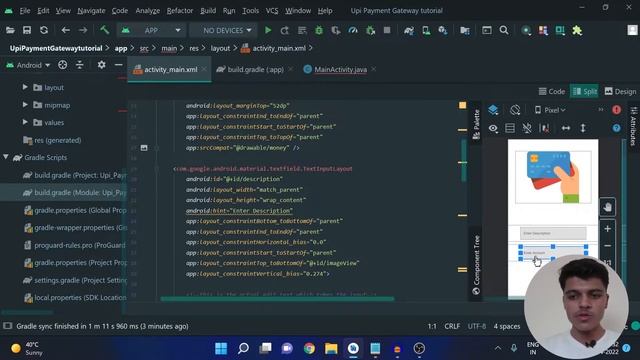Debug app bug icon
Screen dimensions: 640x360
(319, 30)
